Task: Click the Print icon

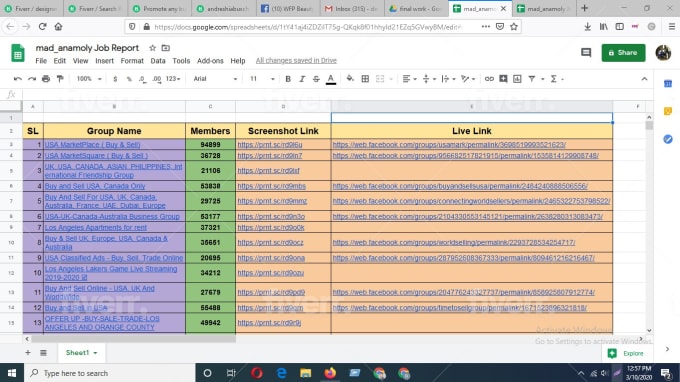Action: click(x=46, y=79)
